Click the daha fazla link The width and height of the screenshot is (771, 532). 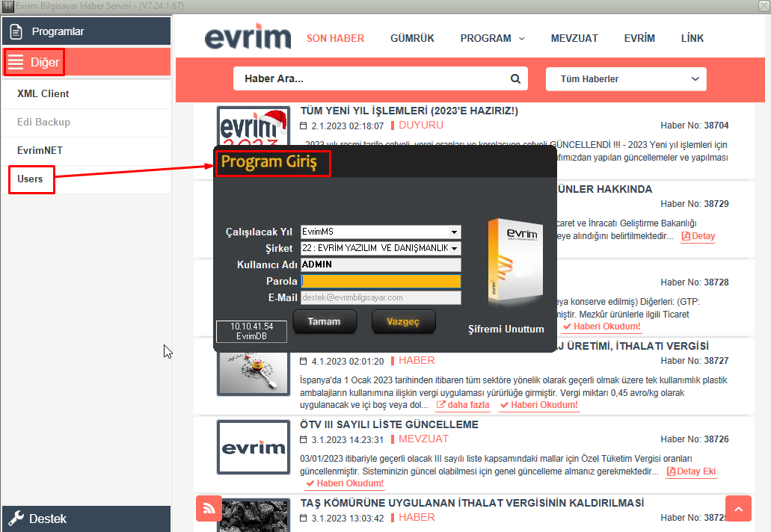463,405
